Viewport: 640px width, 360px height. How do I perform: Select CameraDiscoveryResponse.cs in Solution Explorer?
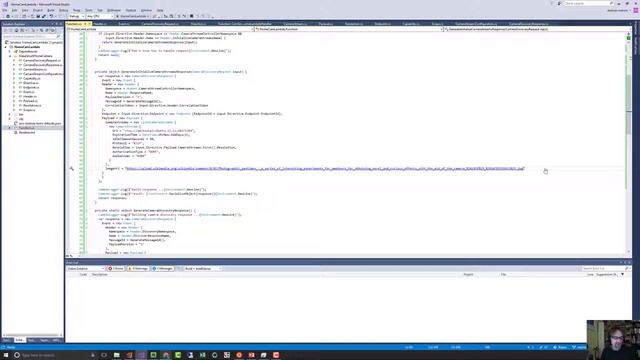click(42, 65)
